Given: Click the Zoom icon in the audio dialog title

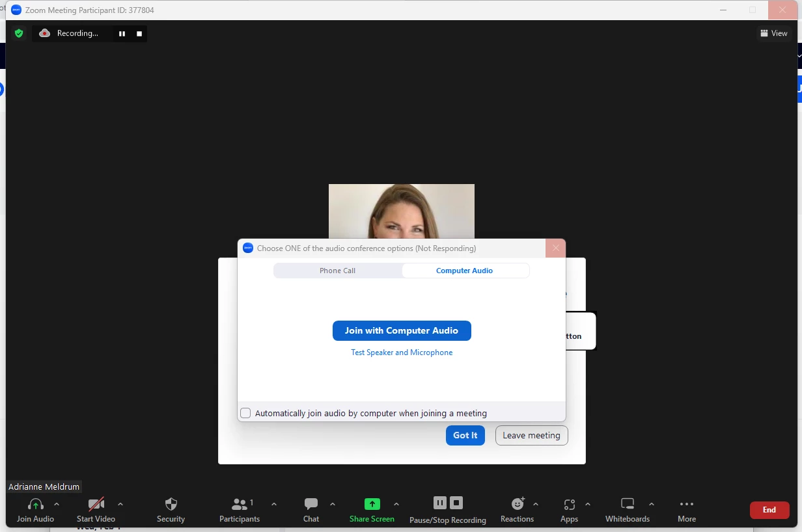Looking at the screenshot, I should point(248,248).
